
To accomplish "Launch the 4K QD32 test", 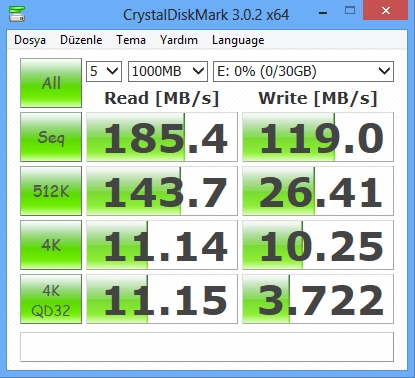I will [51, 299].
